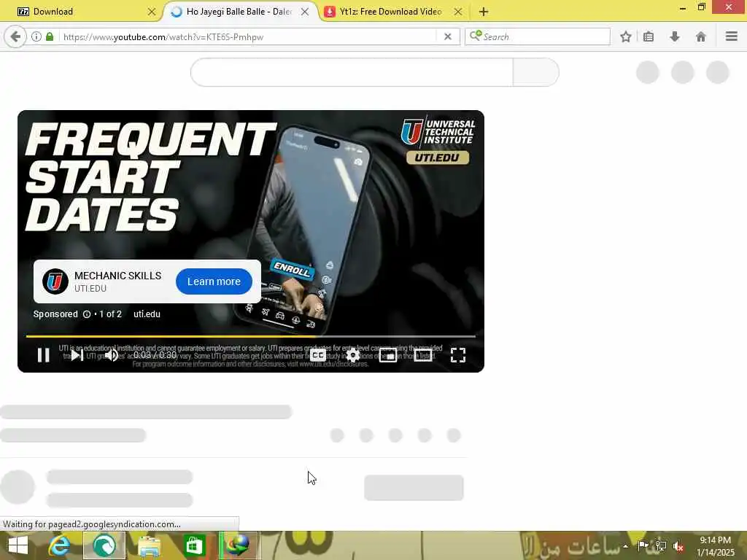Close the Ho Jayegi Balle Balle tab
Viewport: 747px width, 560px height.
(305, 12)
